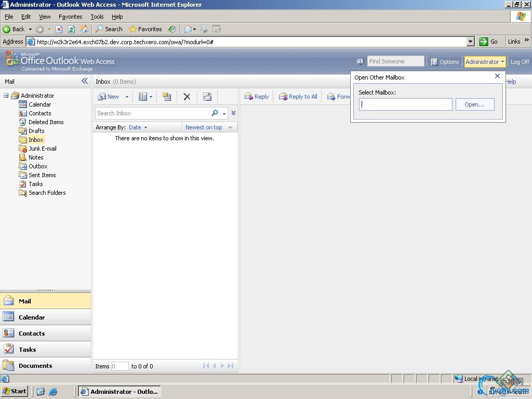Switch to Documents module button

pyautogui.click(x=46, y=365)
